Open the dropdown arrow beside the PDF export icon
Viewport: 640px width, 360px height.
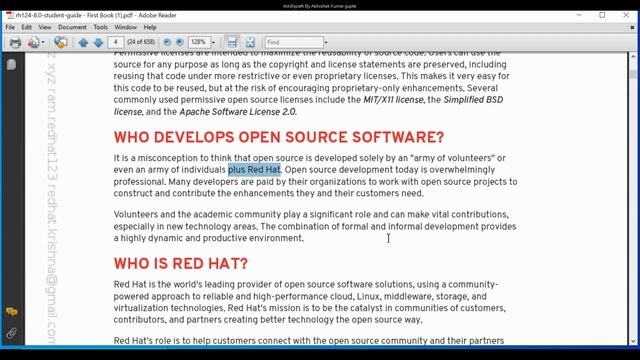tap(43, 42)
